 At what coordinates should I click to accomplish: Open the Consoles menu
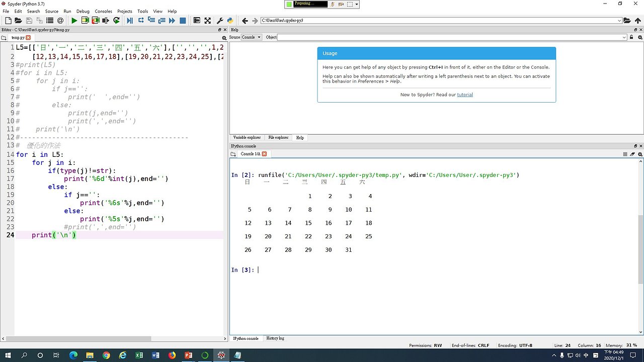coord(104,11)
